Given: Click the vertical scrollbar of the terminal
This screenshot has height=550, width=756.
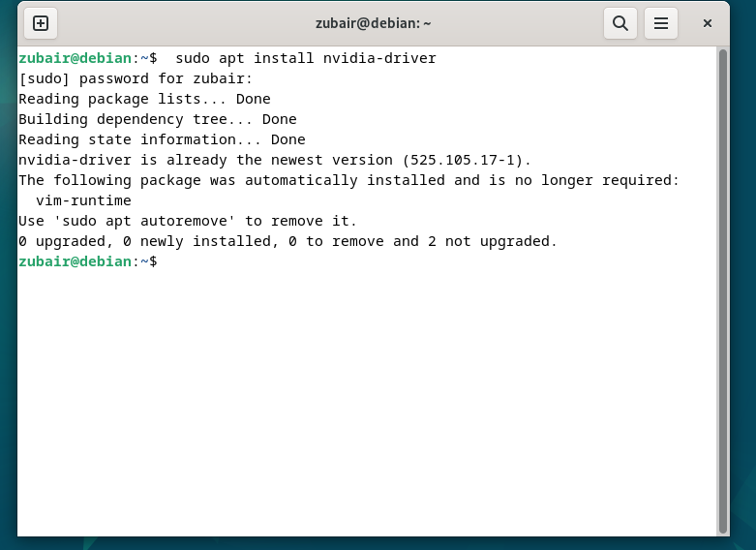Looking at the screenshot, I should (x=723, y=291).
